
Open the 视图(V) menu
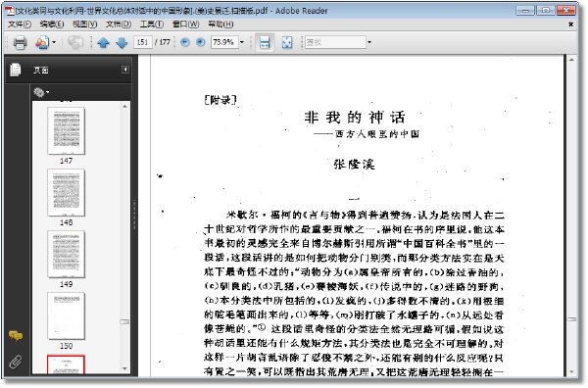point(84,24)
